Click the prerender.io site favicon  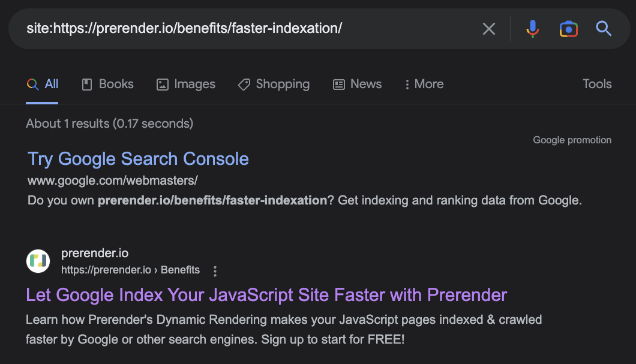[x=38, y=261]
